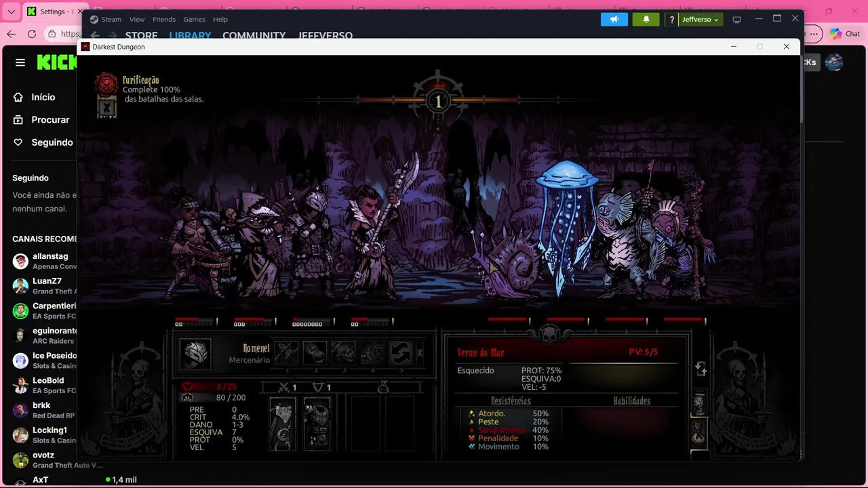Open the brkk Red Dead channel
The width and height of the screenshot is (868, 488).
click(44, 410)
